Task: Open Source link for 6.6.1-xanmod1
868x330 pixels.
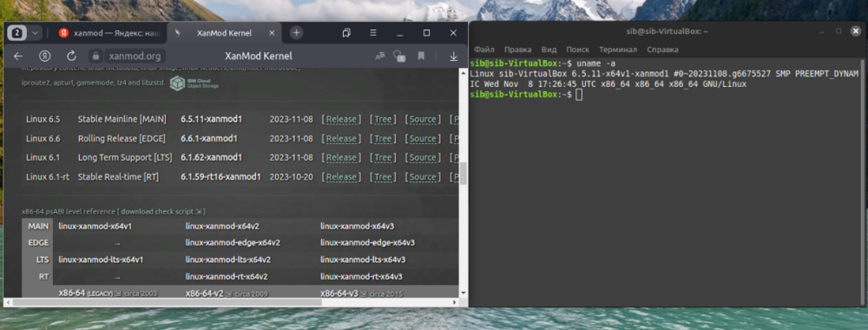Action: (x=423, y=138)
